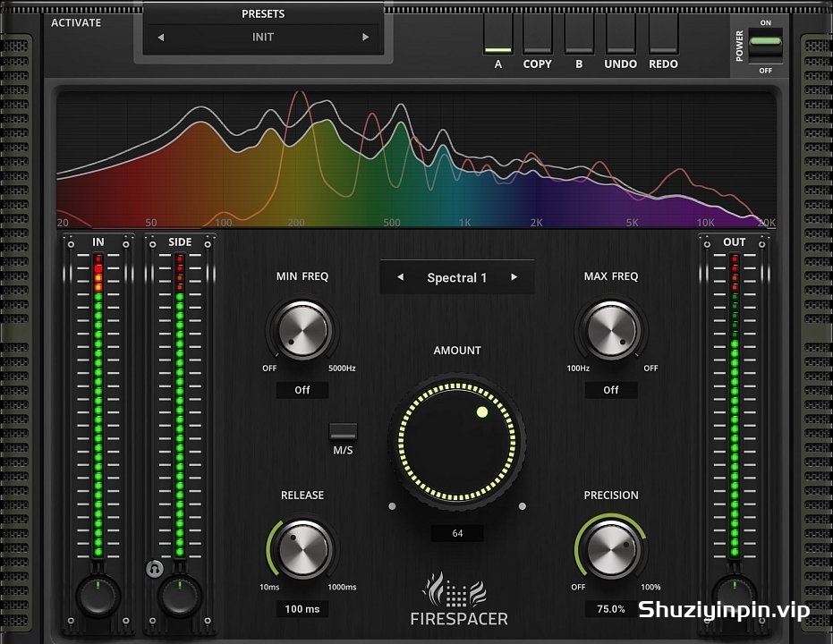This screenshot has height=644, width=833.
Task: Click the 10K frequency label on analyzer
Action: pyautogui.click(x=705, y=223)
